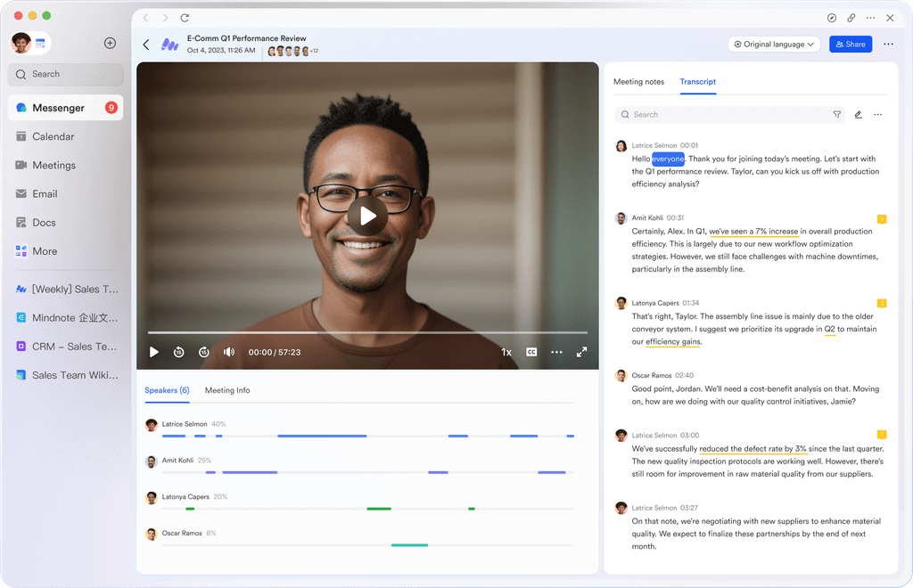Viewport: 913px width, 588px height.
Task: Click the play control in video bar
Action: (153, 352)
